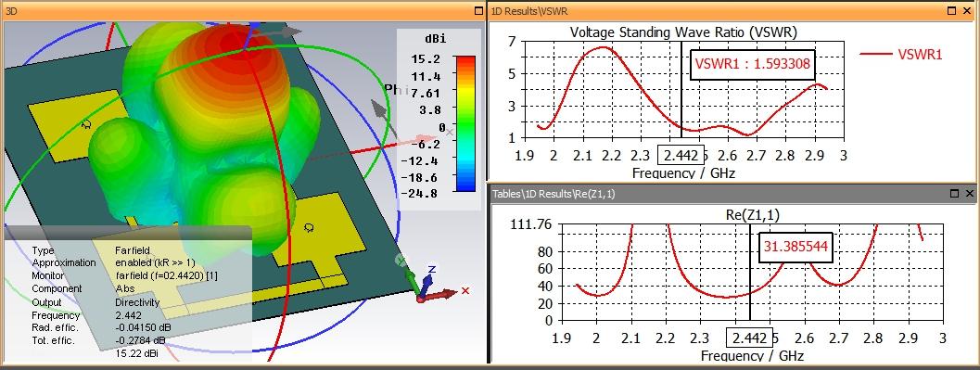
Task: Select the 1D Results\VSWR title bar
Action: click(x=732, y=10)
